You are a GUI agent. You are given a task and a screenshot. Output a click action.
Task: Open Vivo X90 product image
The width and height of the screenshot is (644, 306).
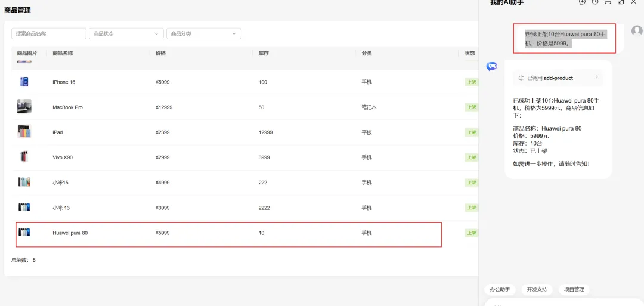(24, 156)
